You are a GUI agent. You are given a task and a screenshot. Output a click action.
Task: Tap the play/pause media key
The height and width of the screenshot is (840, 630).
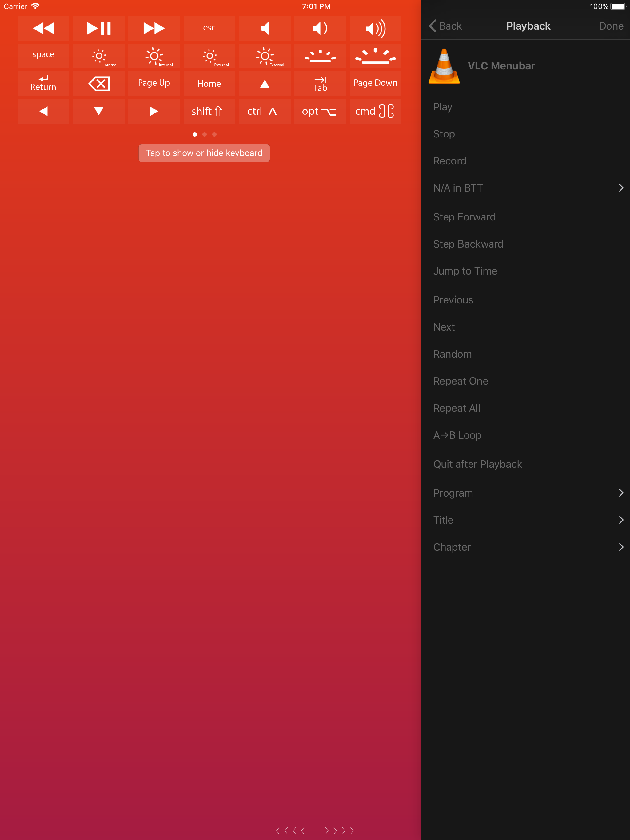(x=98, y=28)
